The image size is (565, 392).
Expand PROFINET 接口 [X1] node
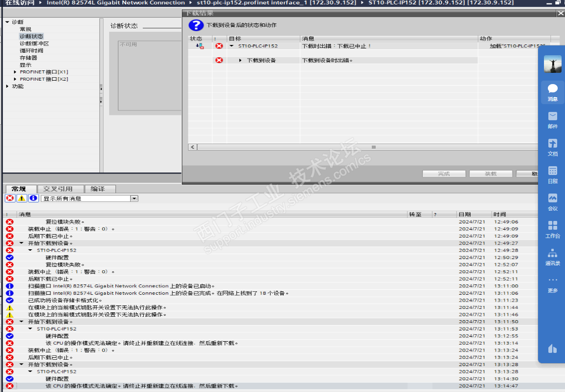tap(15, 72)
